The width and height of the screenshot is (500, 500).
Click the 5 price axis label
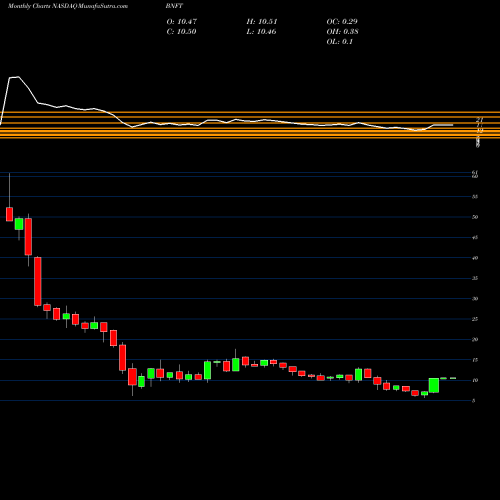point(474,401)
